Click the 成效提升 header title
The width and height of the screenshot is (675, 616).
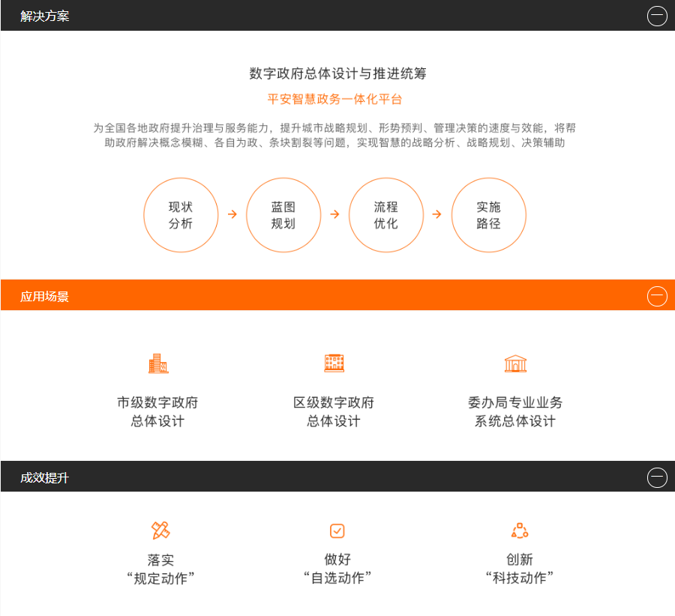click(45, 477)
